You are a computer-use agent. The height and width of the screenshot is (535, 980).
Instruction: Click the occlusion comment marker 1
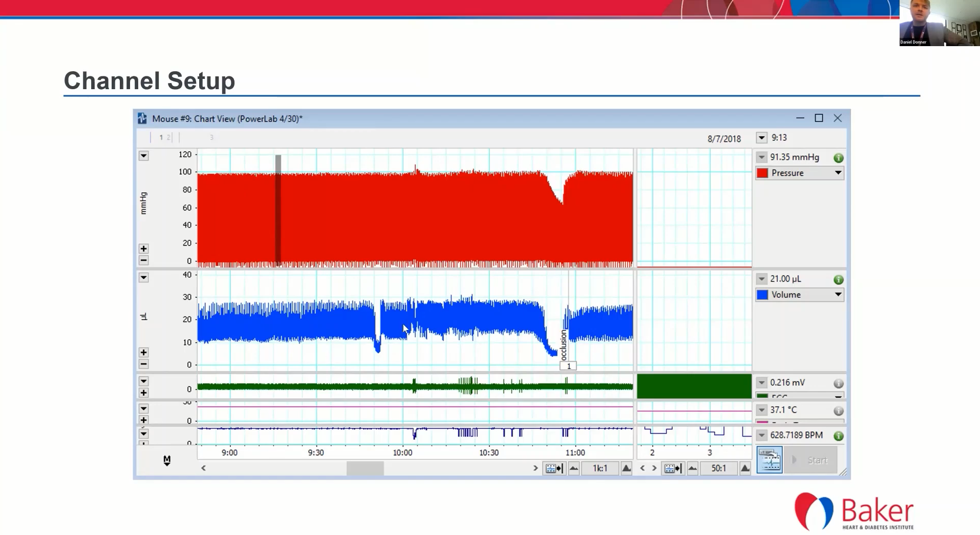pyautogui.click(x=568, y=366)
